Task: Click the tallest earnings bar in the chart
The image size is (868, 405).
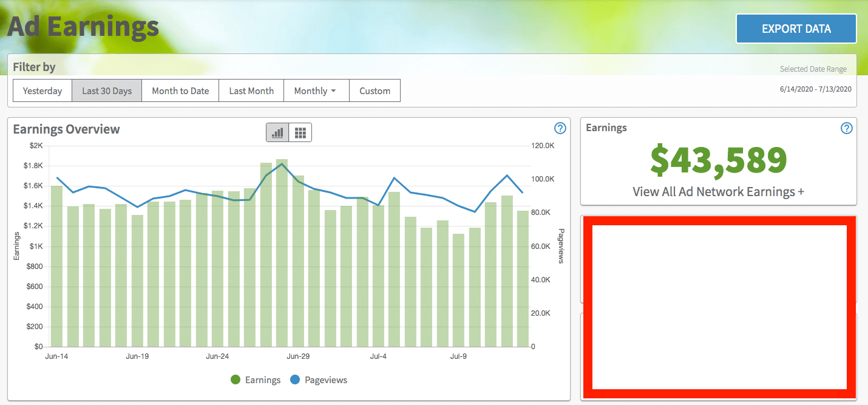Action: [x=282, y=253]
